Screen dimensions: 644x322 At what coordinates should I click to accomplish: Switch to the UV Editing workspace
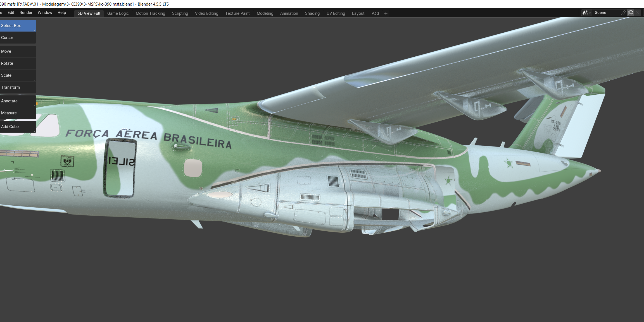[x=336, y=13]
